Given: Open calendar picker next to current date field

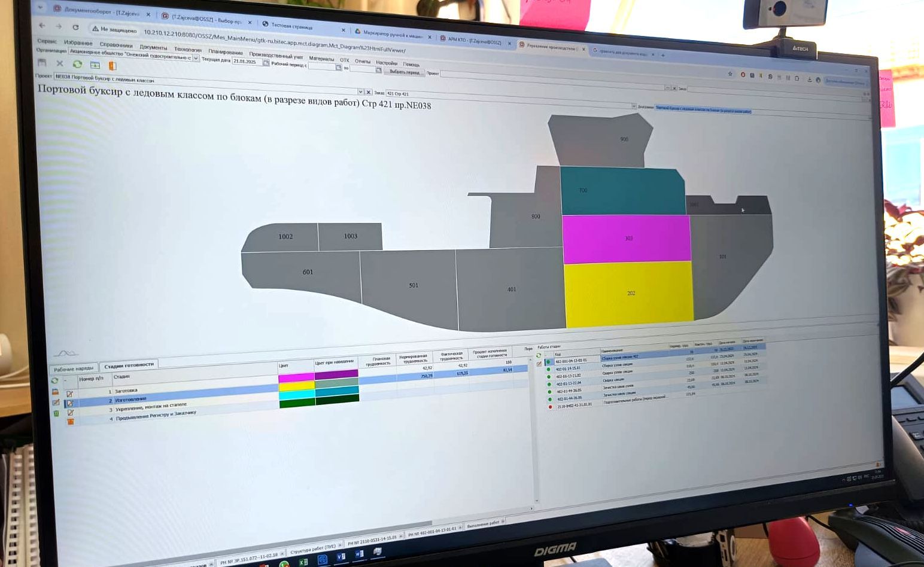Looking at the screenshot, I should 266,63.
